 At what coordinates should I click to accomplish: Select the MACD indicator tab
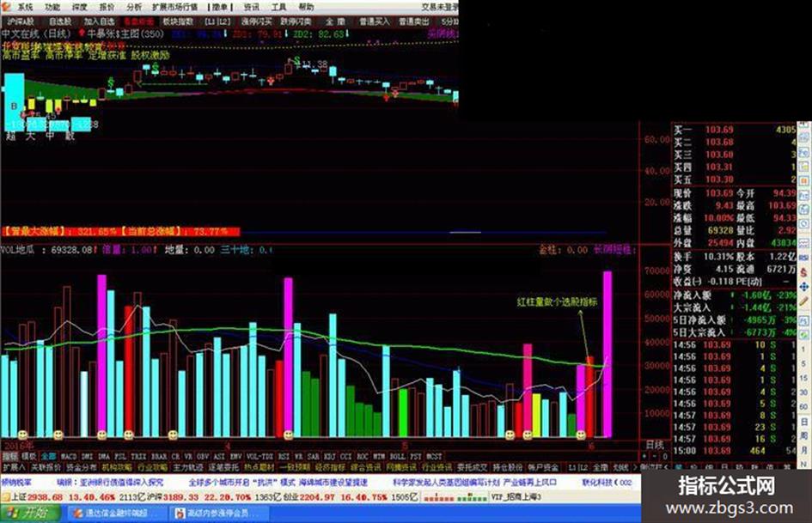[69, 456]
